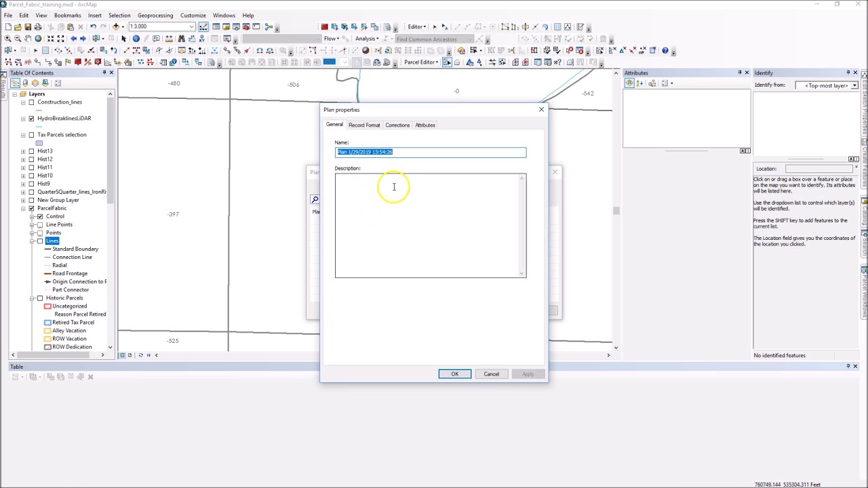
Task: Click the Edit tool arrow beside Editor
Action: pos(435,26)
